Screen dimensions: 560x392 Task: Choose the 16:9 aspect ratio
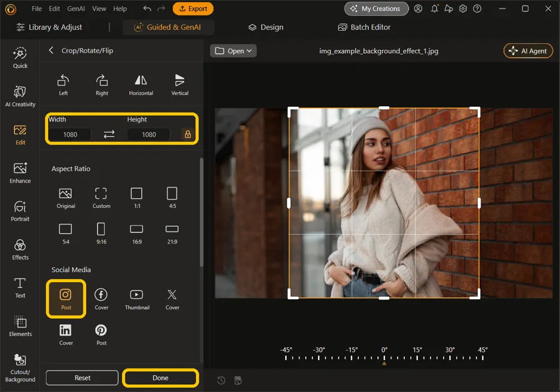click(137, 234)
